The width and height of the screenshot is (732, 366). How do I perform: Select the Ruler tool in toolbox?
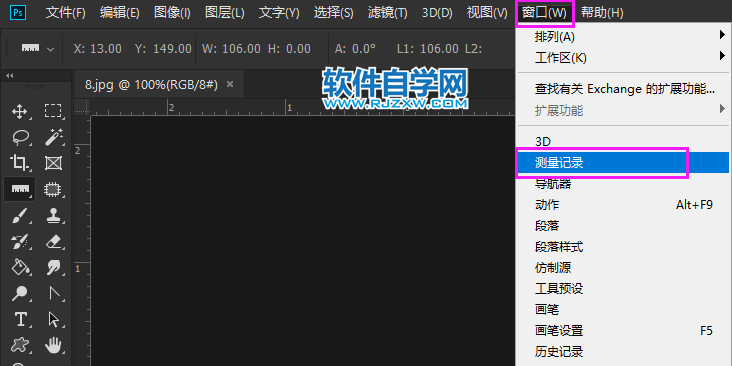pos(19,189)
